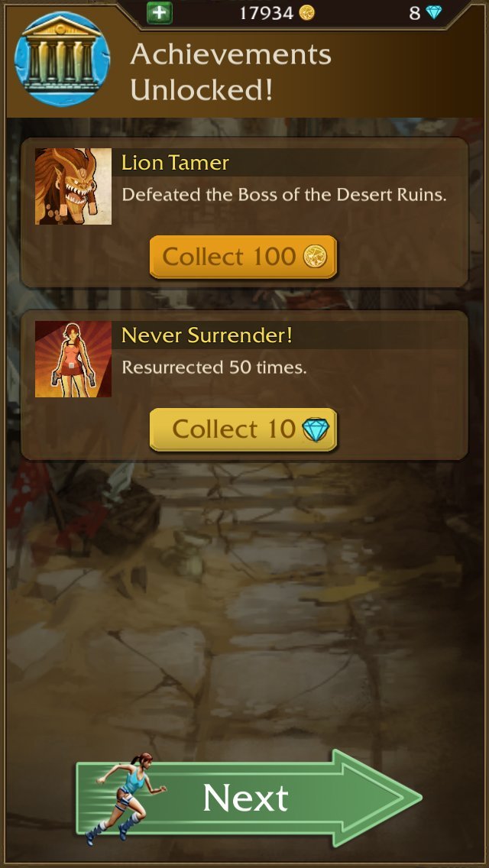Screen dimensions: 489x868
Task: Collect 100 coins for Lion Tamer
Action: [x=243, y=257]
